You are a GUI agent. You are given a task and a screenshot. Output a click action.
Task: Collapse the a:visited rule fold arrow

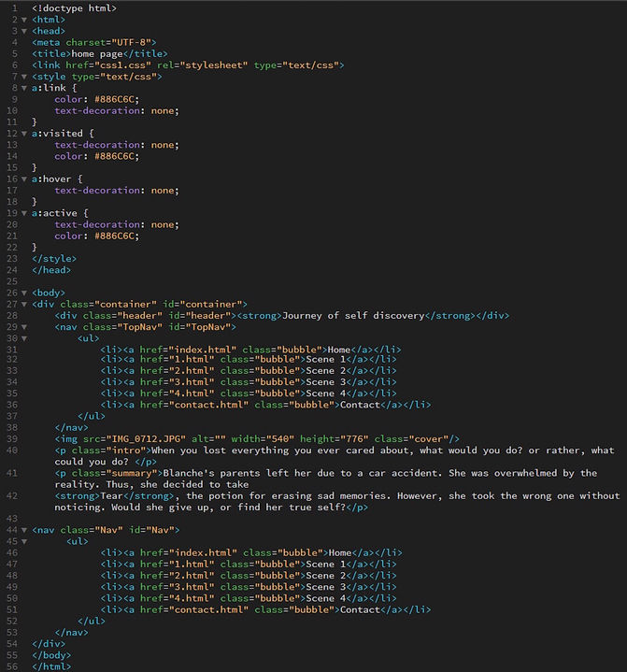click(24, 134)
